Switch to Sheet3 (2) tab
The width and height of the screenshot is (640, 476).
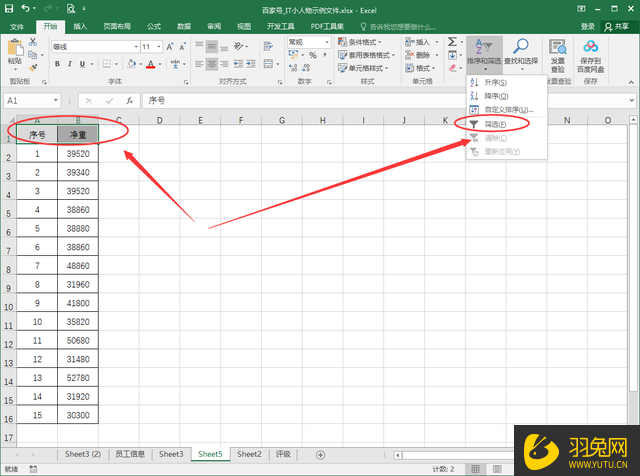tap(83, 454)
